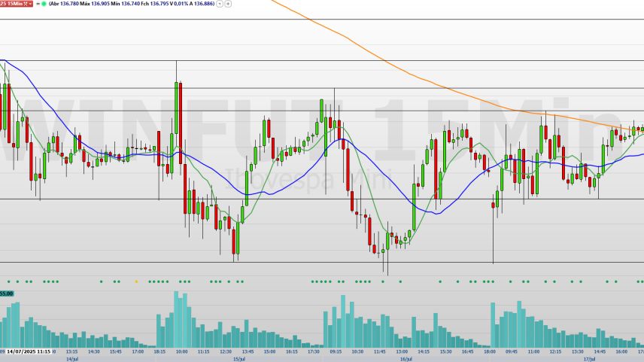Click the minus collapse icon beside the green dot
This screenshot has height=362, width=644.
pyautogui.click(x=38, y=4)
